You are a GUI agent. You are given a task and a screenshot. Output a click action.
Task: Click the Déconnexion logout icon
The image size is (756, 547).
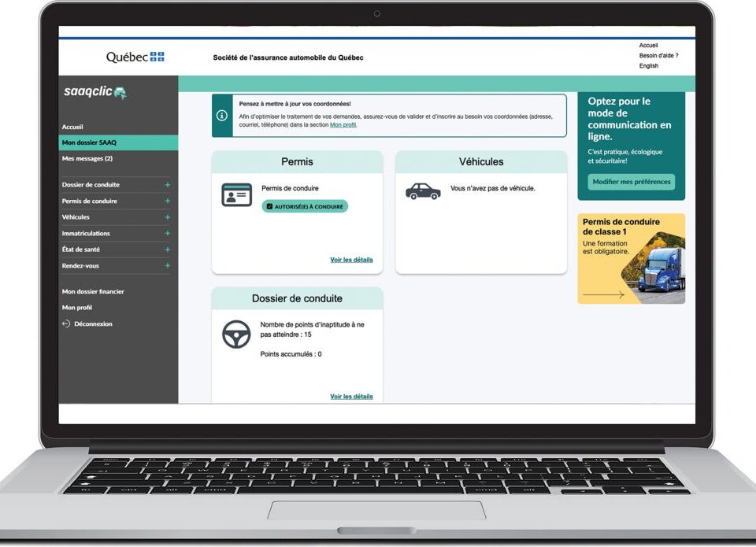click(66, 324)
